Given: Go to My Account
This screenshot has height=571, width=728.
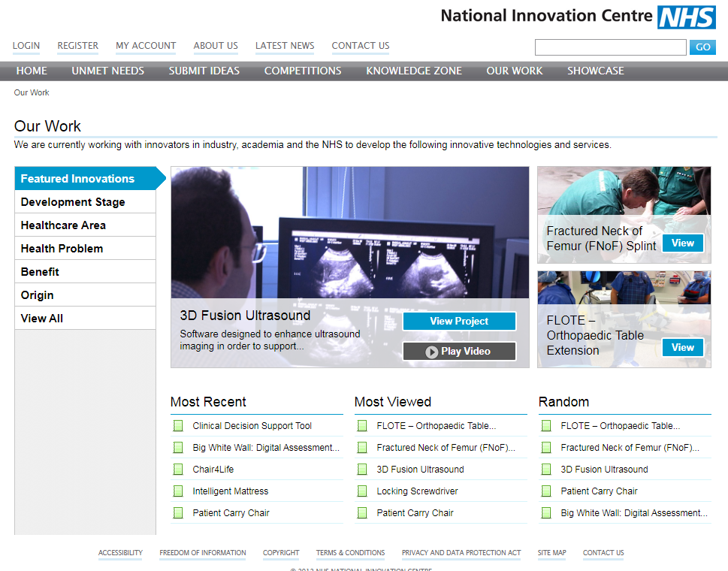Looking at the screenshot, I should pos(146,46).
